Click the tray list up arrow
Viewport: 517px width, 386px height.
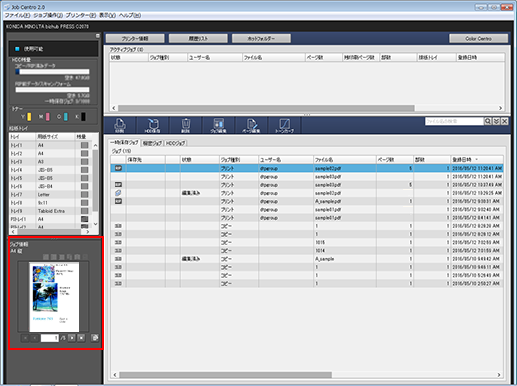(x=95, y=145)
